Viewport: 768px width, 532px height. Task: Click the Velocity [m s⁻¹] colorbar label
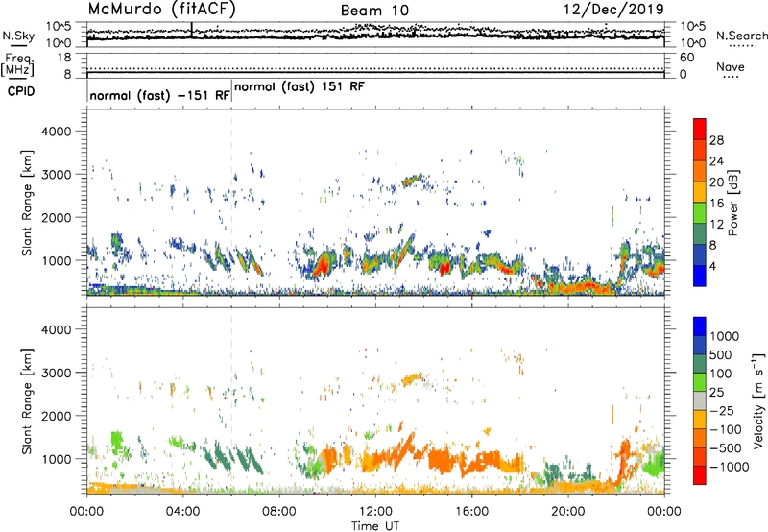click(x=758, y=400)
